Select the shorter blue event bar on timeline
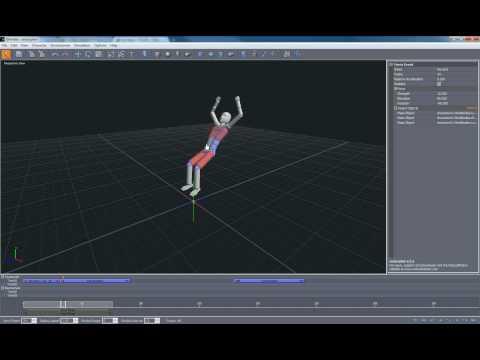480x360 pixels. pos(269,281)
